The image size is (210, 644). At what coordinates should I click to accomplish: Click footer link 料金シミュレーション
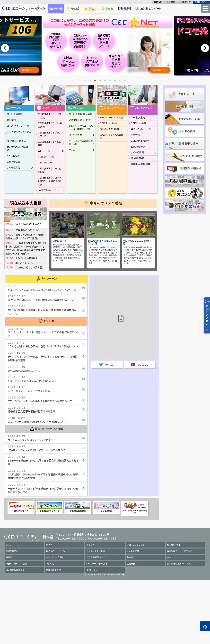(x=64, y=551)
